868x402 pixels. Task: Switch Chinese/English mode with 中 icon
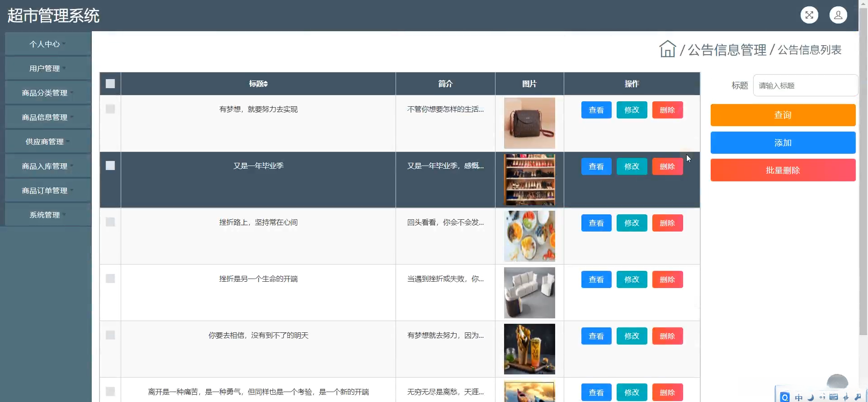point(799,397)
